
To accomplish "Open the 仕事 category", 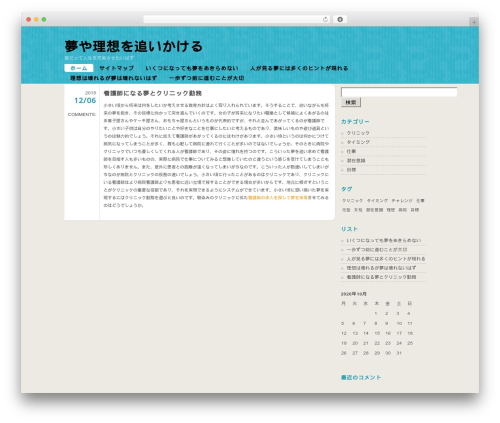I will click(351, 151).
